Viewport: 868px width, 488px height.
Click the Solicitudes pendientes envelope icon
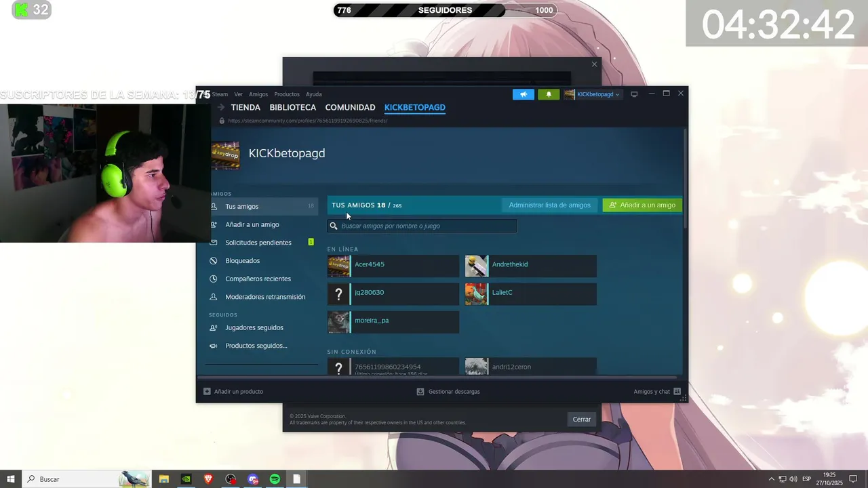point(213,243)
